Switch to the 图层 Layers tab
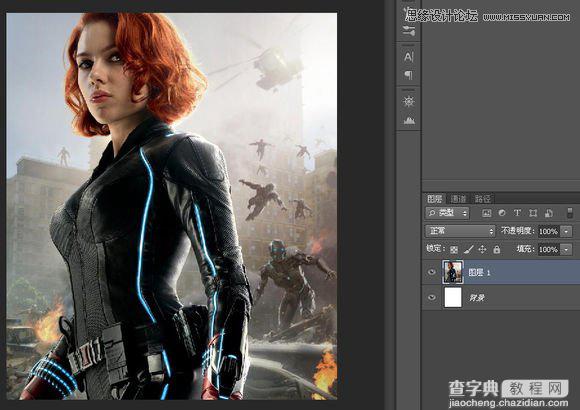The image size is (580, 410). tap(435, 199)
